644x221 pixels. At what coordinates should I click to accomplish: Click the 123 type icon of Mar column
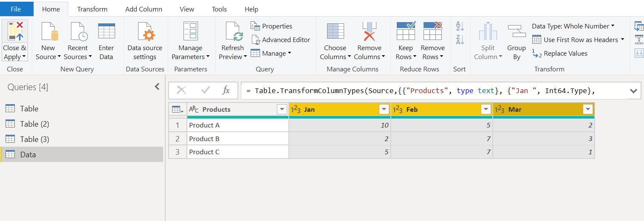(500, 110)
